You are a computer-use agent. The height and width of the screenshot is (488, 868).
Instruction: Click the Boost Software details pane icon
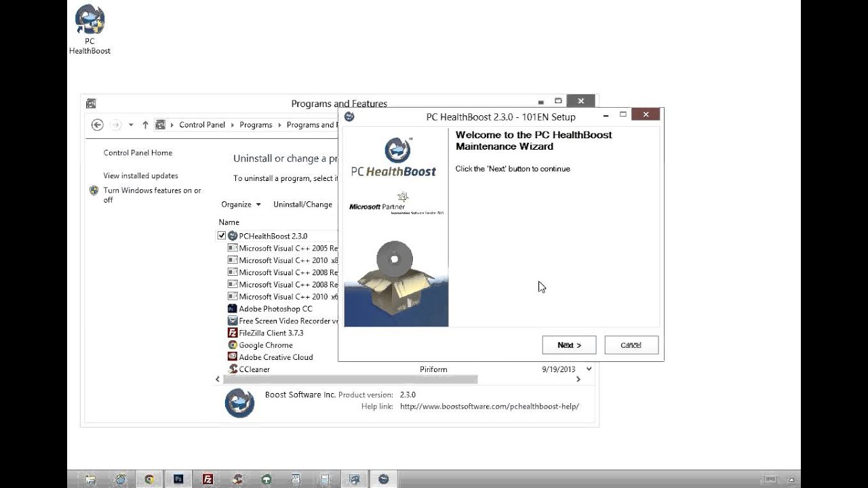point(239,403)
